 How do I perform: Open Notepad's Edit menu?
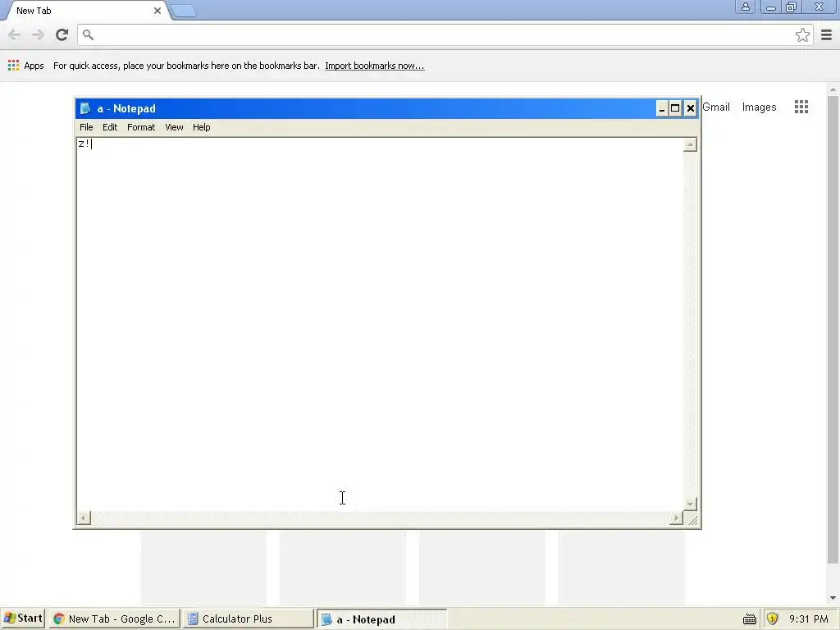[110, 127]
